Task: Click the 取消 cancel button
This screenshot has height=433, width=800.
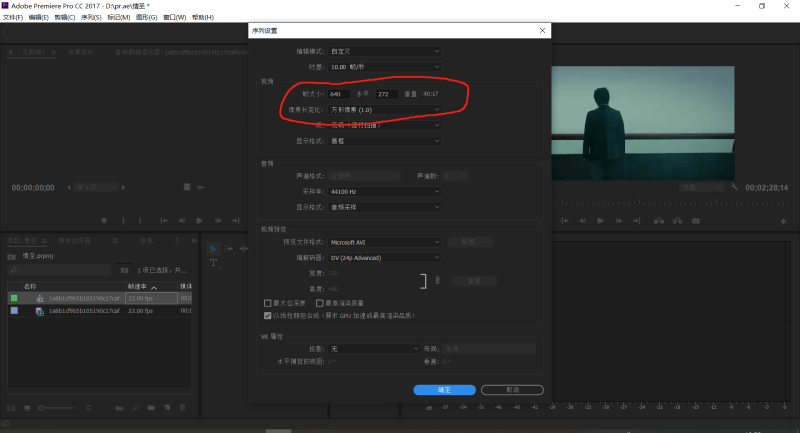Action: [x=512, y=390]
